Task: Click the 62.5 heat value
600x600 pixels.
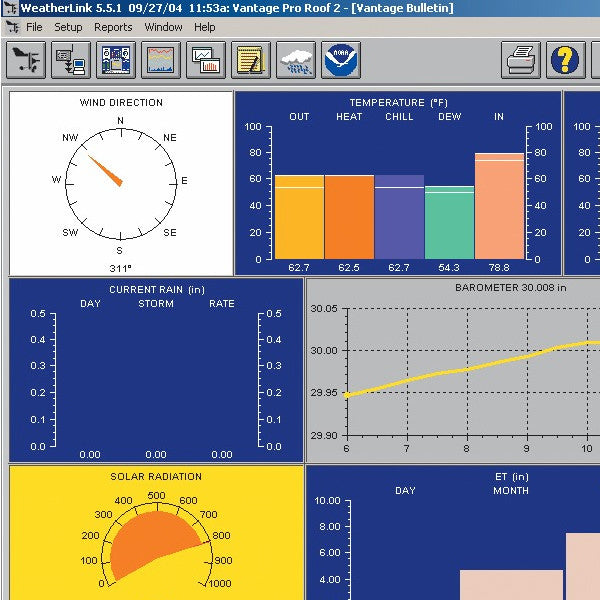Action: (349, 267)
